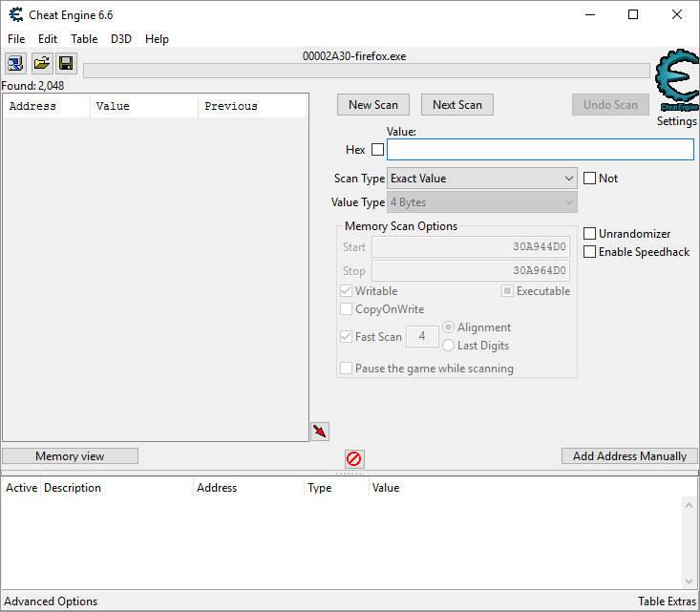Open the D3D menu

[x=121, y=39]
